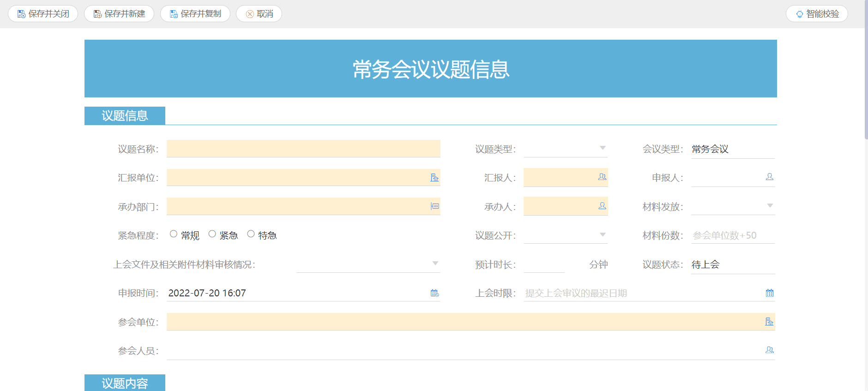The image size is (868, 391).
Task: Open the 汇报单位 organization picker icon
Action: (x=434, y=177)
